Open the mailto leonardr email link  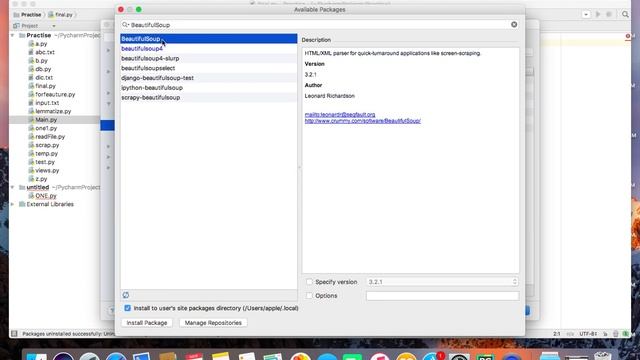pos(340,115)
